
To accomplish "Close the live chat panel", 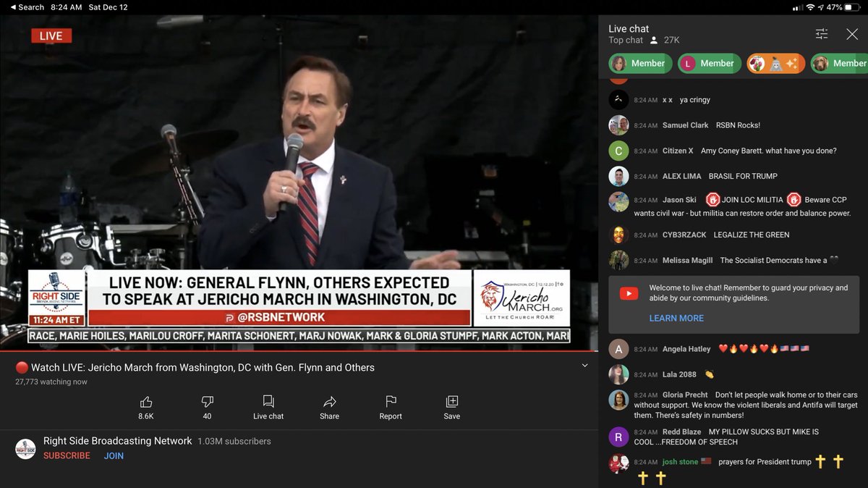I will (852, 34).
